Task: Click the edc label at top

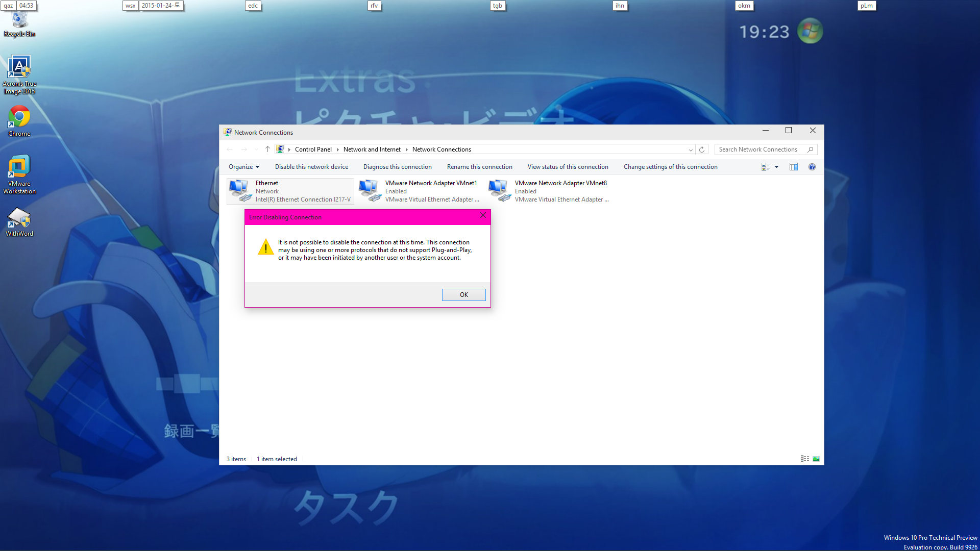Action: [253, 6]
